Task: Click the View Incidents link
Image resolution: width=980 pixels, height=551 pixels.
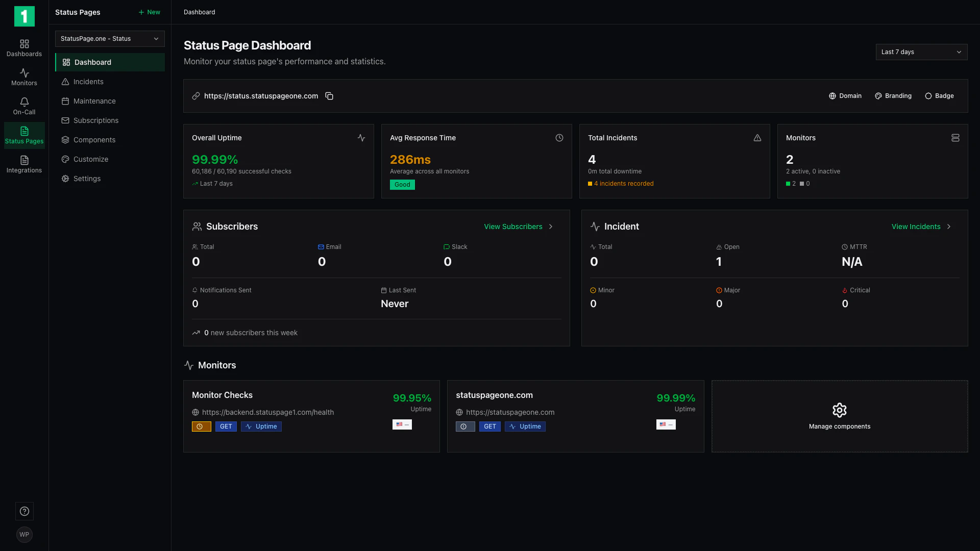Action: (916, 227)
